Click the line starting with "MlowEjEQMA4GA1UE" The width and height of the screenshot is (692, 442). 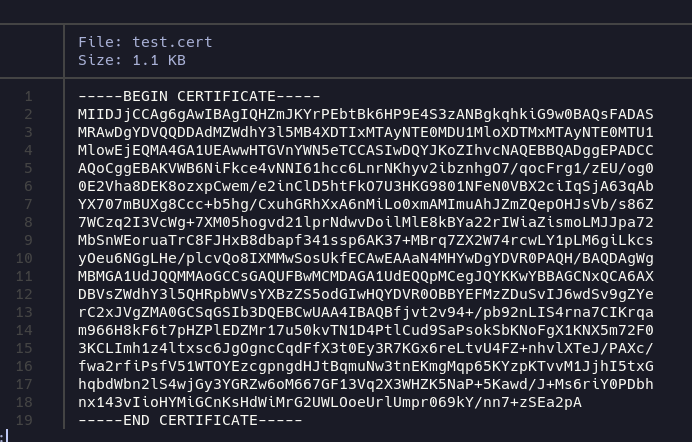[x=365, y=150]
